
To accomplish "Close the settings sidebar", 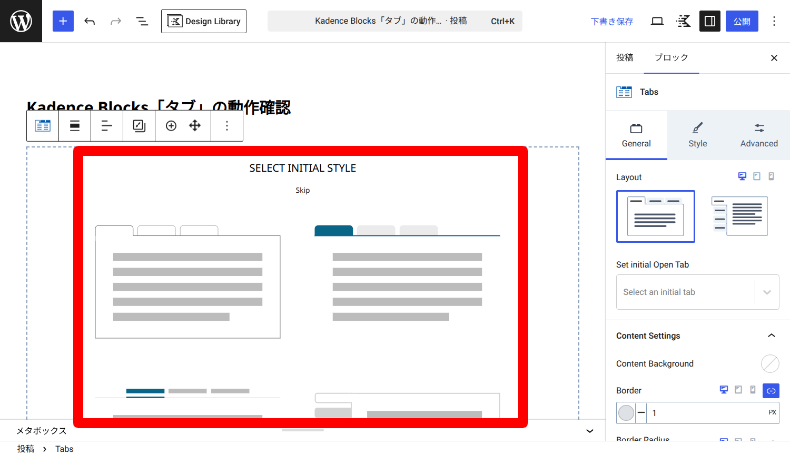I will [x=774, y=58].
